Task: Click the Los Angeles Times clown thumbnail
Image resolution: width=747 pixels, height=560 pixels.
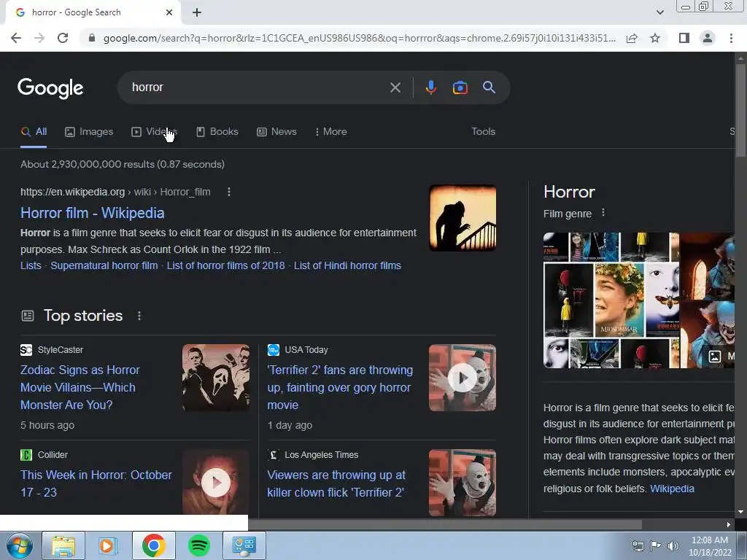Action: pos(462,483)
